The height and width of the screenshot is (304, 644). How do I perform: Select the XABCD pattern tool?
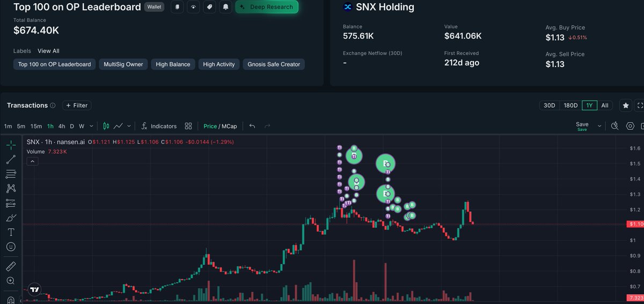click(11, 188)
